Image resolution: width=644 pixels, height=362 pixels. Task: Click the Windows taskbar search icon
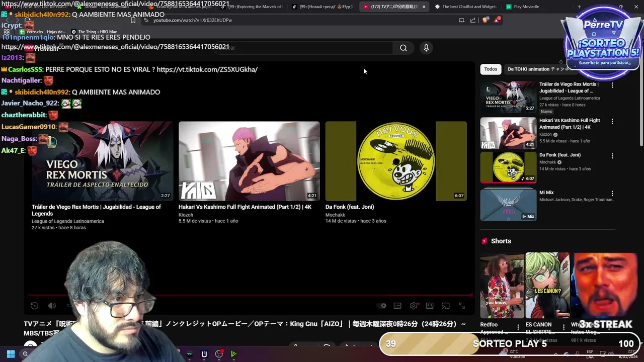tap(25, 354)
